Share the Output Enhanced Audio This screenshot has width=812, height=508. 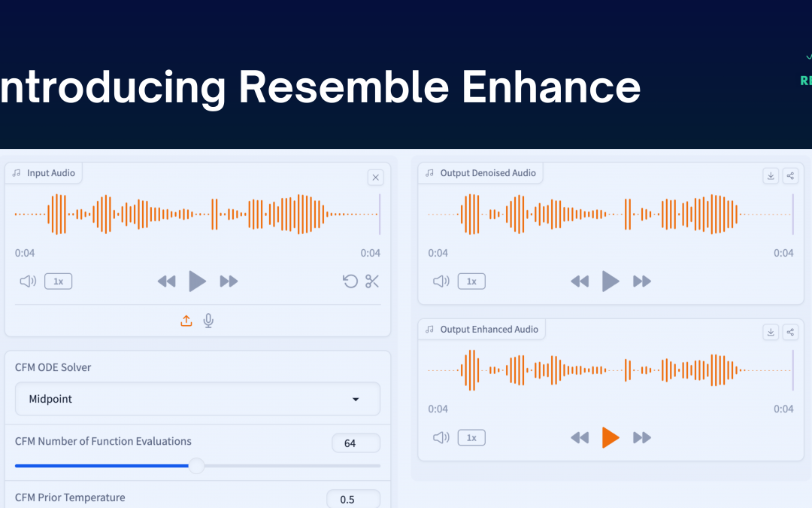(790, 332)
